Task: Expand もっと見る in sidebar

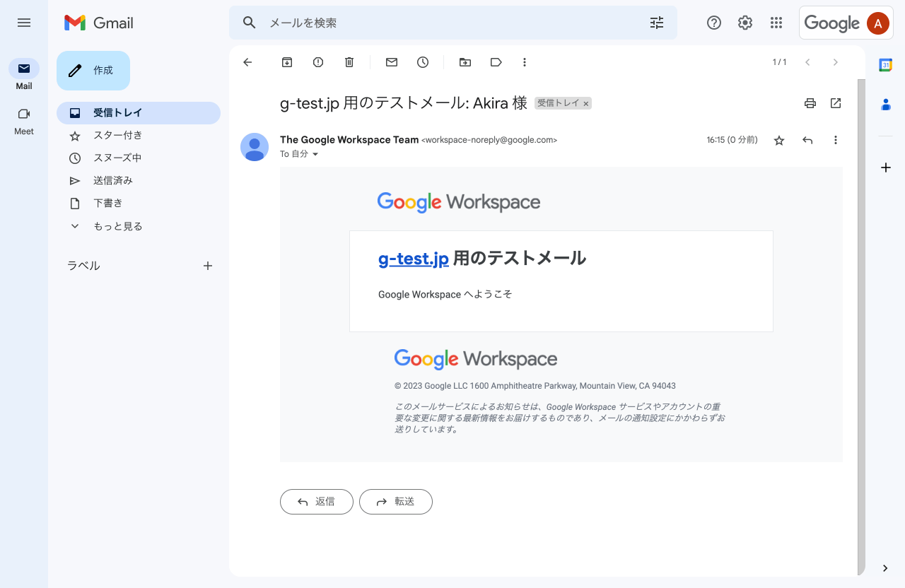Action: [x=139, y=226]
